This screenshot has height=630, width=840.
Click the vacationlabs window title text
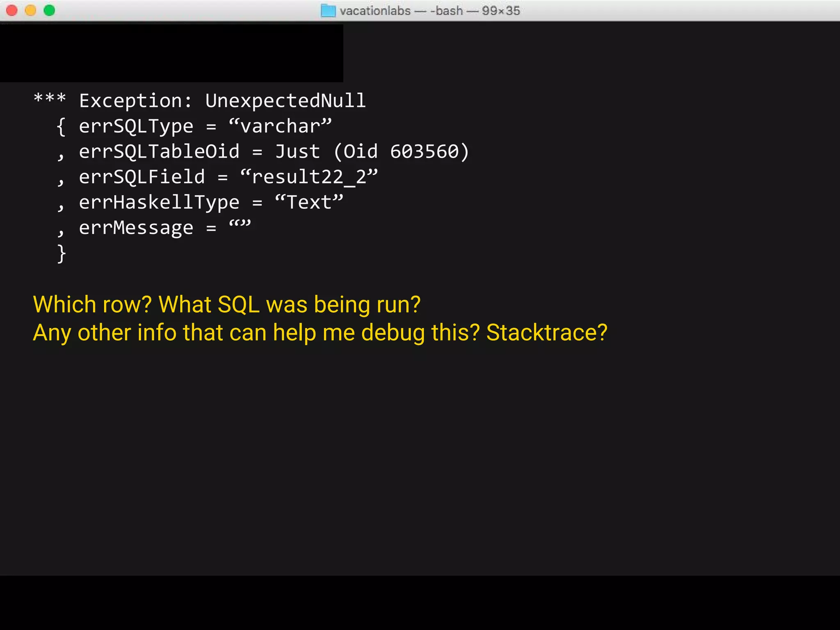click(375, 11)
